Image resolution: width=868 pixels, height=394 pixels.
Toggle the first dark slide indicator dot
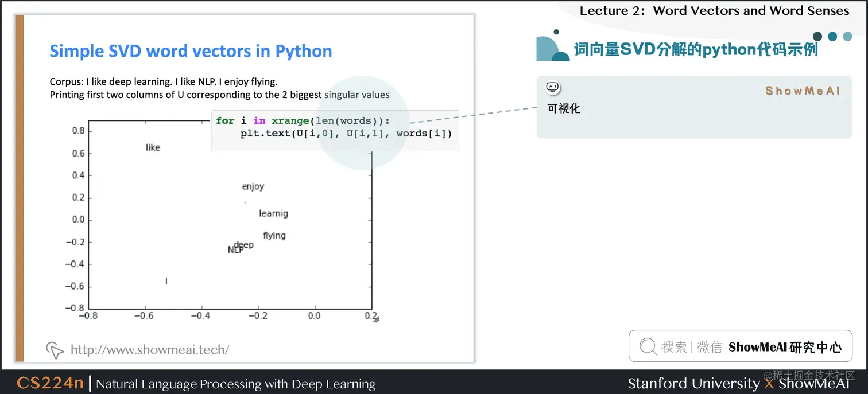point(817,36)
